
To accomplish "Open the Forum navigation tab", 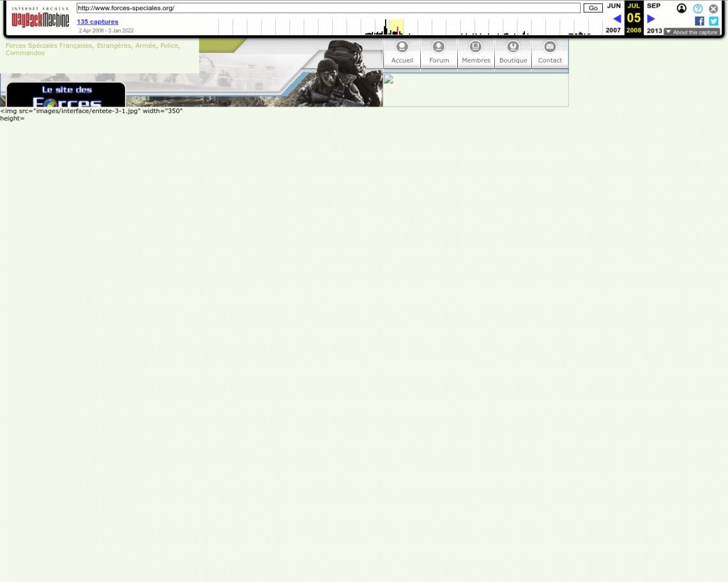I will coord(439,54).
